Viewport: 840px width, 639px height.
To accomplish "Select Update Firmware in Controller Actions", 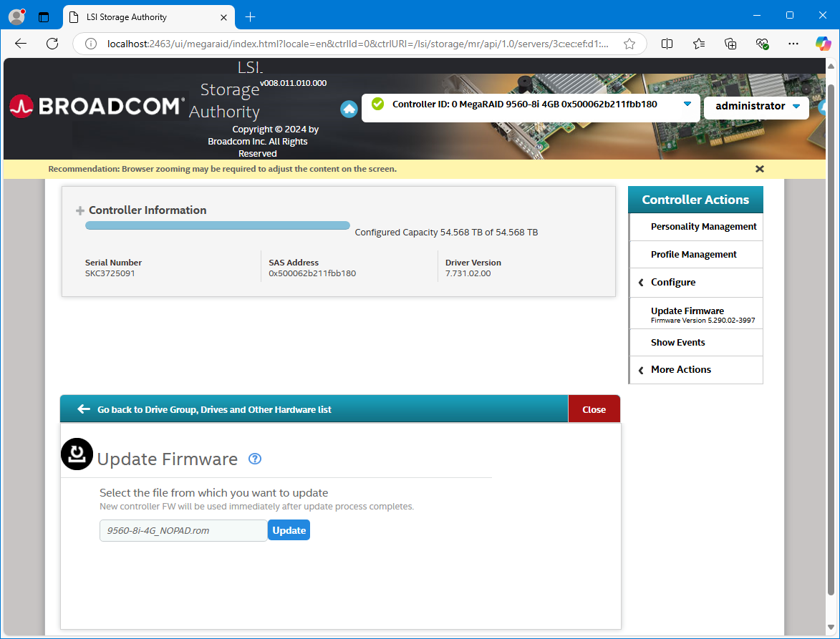I will [x=696, y=313].
